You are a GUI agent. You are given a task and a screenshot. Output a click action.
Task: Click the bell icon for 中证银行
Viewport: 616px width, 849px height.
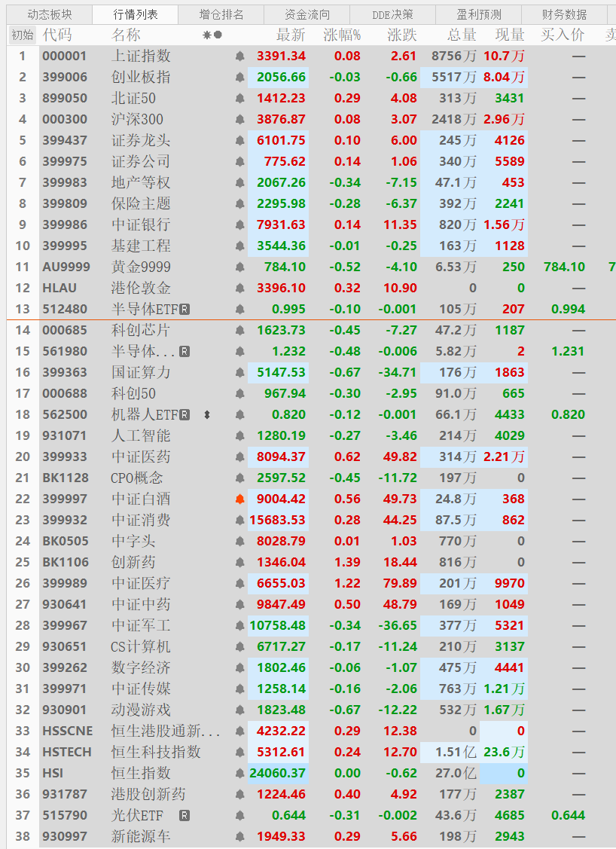(239, 224)
